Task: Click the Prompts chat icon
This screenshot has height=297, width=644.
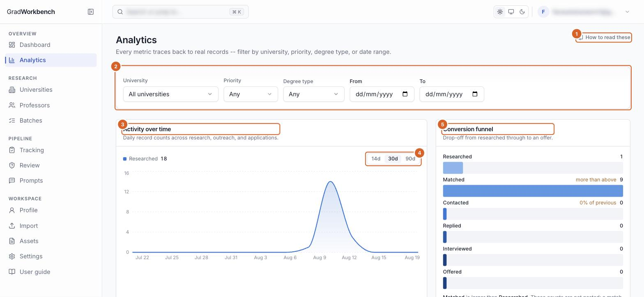Action: [12, 181]
